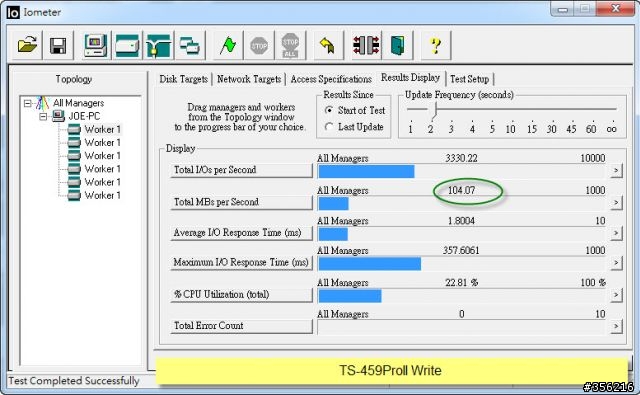This screenshot has height=395, width=640.
Task: Open the About help icon
Action: (x=436, y=45)
